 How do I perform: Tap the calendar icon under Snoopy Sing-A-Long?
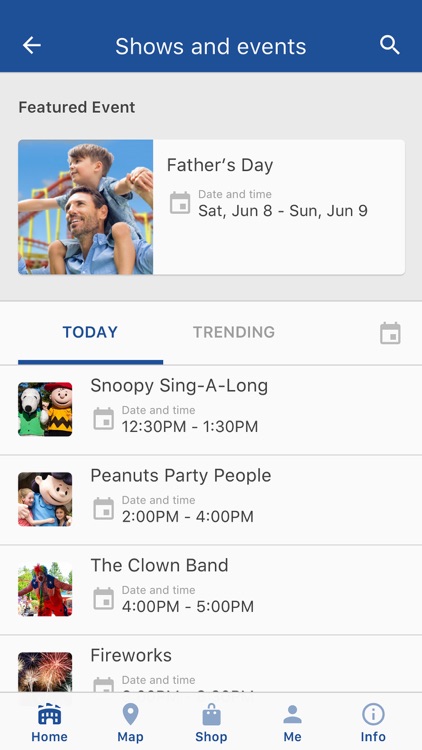point(103,419)
